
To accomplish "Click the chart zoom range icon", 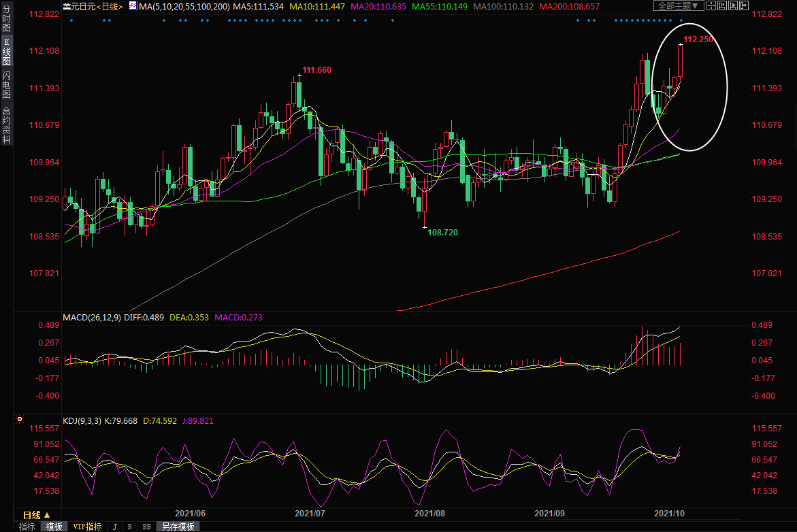I will 722,5.
